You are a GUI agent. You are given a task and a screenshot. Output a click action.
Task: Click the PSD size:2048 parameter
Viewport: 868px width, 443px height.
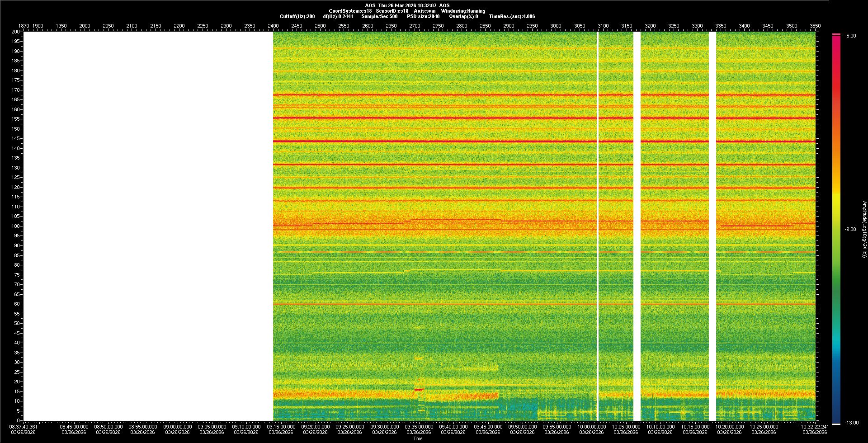[423, 16]
